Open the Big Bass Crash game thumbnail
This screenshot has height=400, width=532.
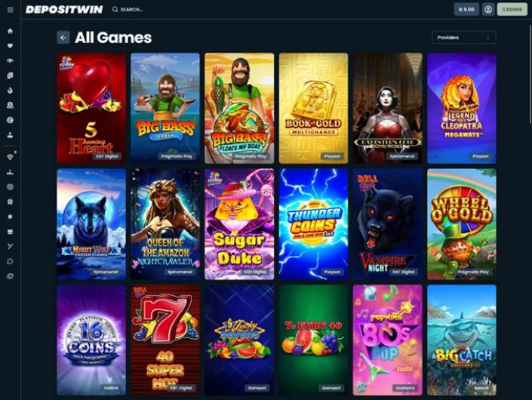pos(165,108)
